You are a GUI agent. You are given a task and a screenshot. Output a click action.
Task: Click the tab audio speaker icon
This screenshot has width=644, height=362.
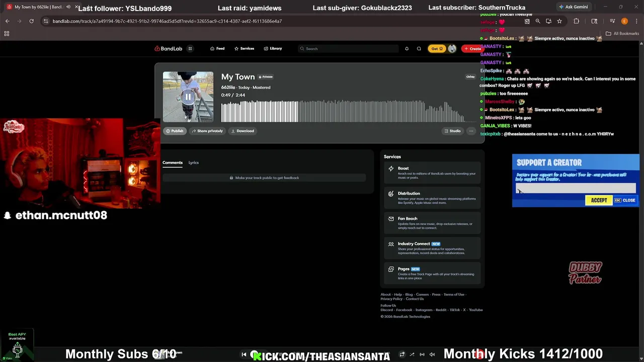coord(68,7)
